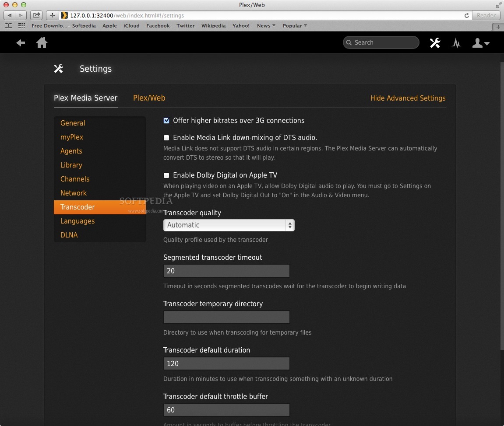Viewport: 504px width, 426px height.
Task: Switch to the Plex Media Server tab
Action: click(85, 98)
